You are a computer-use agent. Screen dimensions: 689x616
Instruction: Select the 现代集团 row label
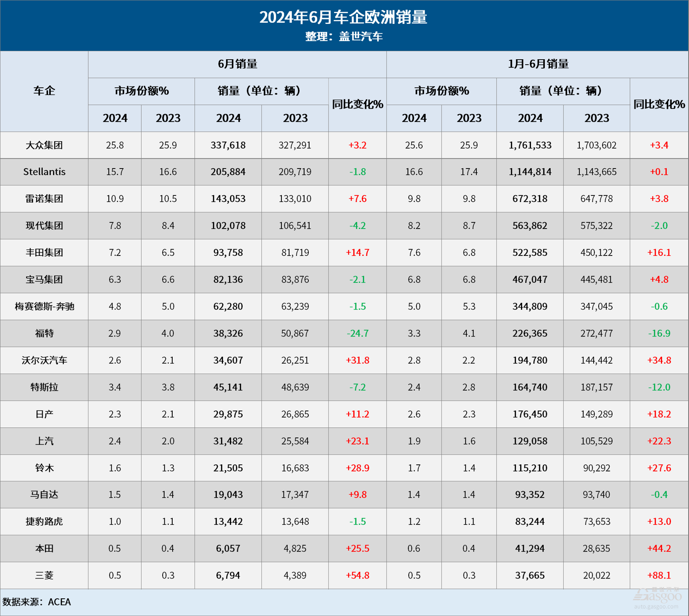tap(44, 226)
